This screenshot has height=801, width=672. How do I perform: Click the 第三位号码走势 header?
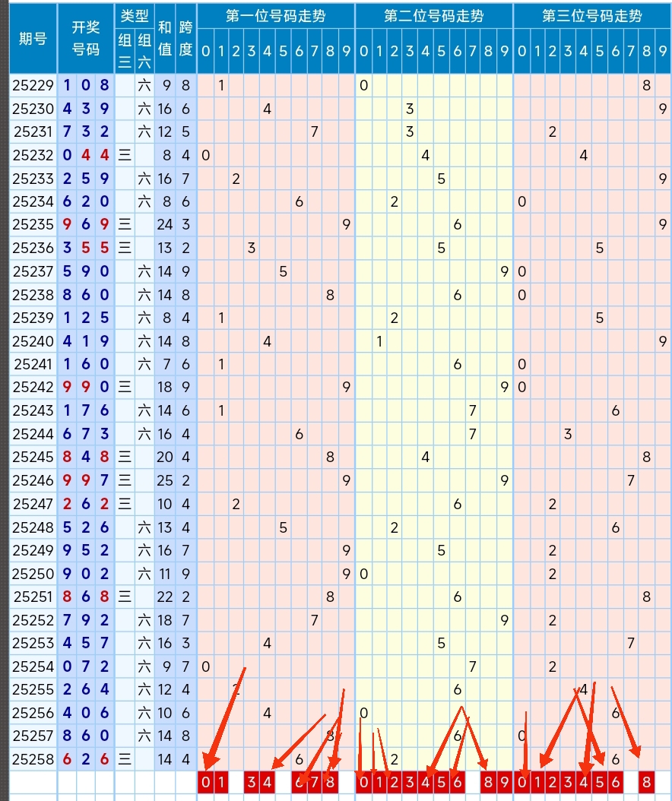pos(591,16)
